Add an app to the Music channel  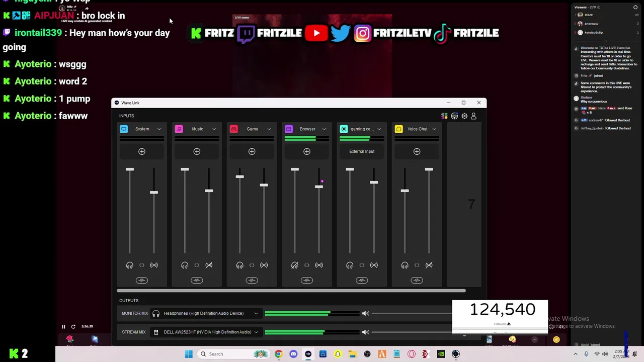pos(197,151)
